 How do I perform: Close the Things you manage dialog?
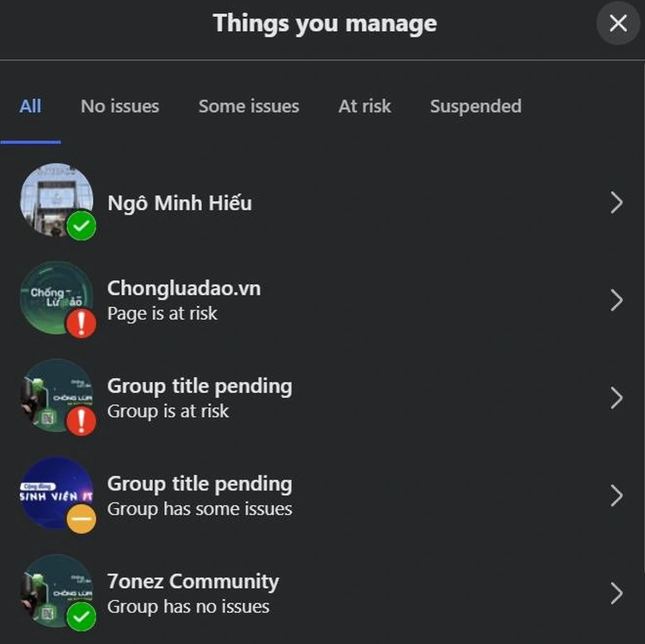pos(618,23)
